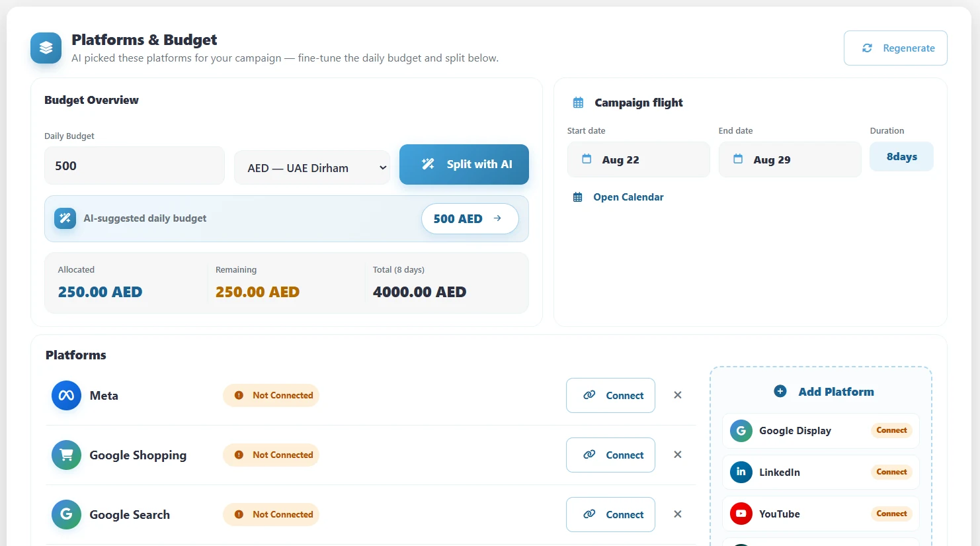Click Google Shopping's Not Connected badge
This screenshot has width=980, height=546.
[271, 455]
